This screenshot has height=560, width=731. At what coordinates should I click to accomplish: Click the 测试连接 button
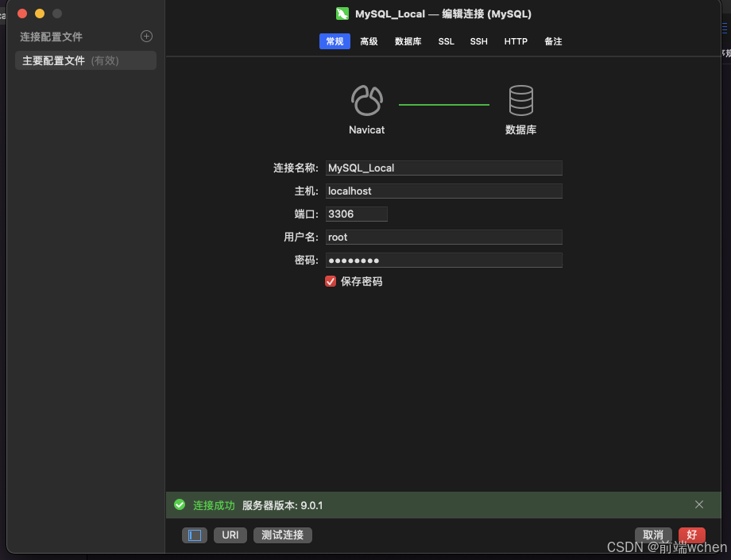[283, 535]
